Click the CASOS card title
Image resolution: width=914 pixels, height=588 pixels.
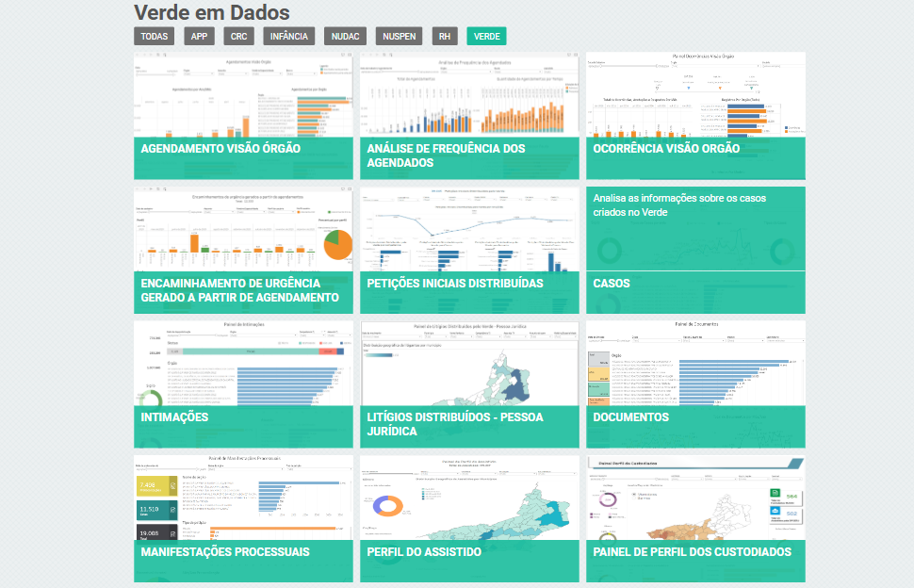click(x=612, y=284)
